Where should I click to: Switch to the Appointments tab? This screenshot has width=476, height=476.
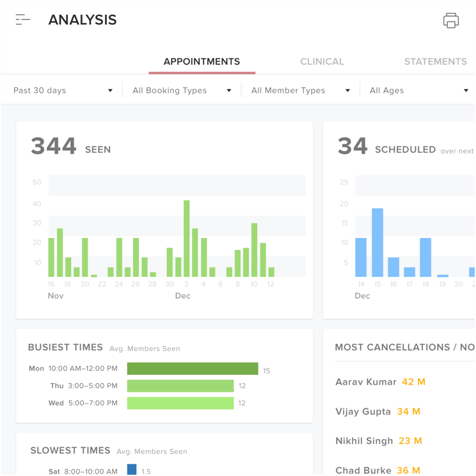[202, 61]
